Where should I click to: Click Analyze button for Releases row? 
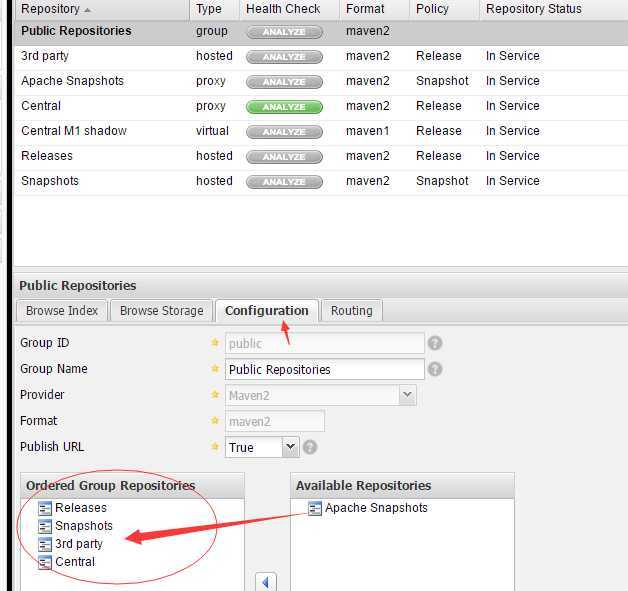tap(284, 157)
